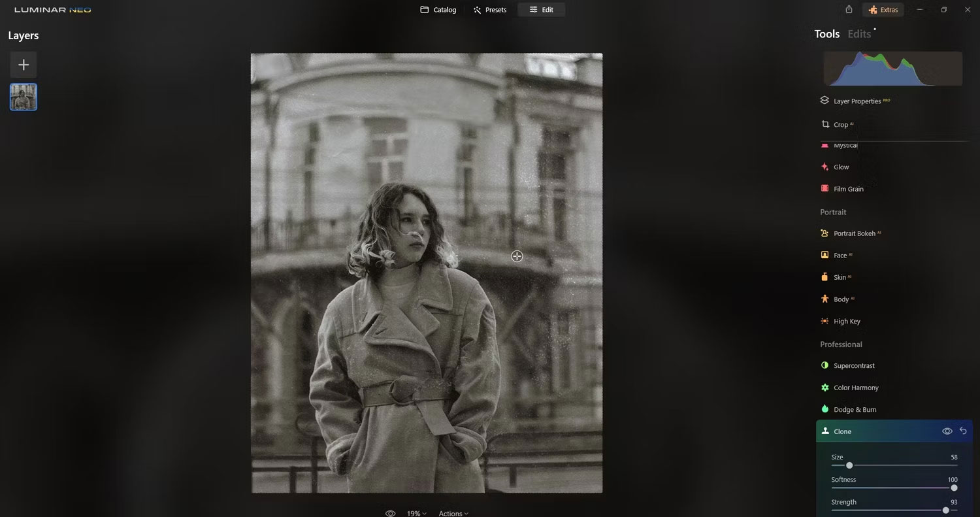980x517 pixels.
Task: Click the Dodge & Burn droplet icon
Action: [x=825, y=409]
